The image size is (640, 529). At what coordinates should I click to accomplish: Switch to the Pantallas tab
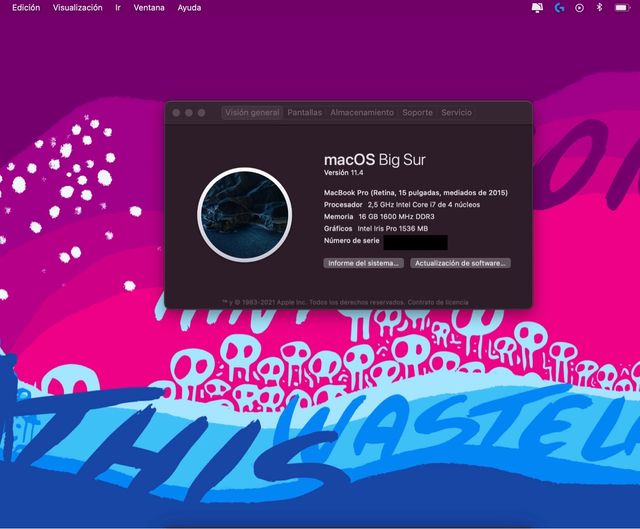(305, 113)
